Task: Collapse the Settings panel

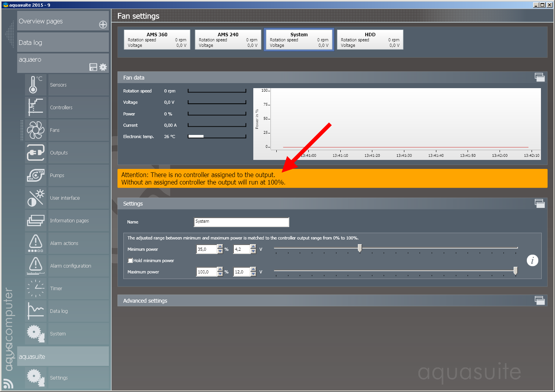Action: (x=540, y=203)
